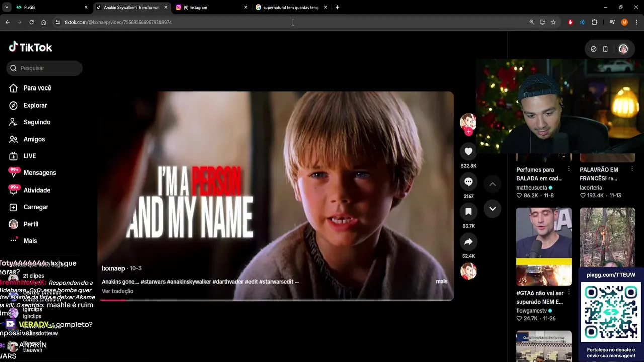Switch to the Instagram browser tab
644x362 pixels.
point(210,7)
